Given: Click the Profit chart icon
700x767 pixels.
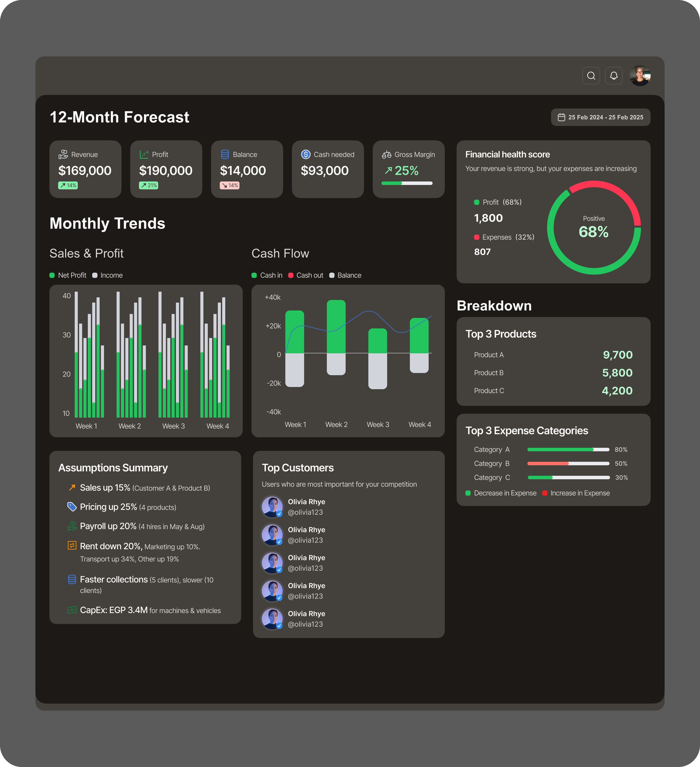Looking at the screenshot, I should (144, 154).
